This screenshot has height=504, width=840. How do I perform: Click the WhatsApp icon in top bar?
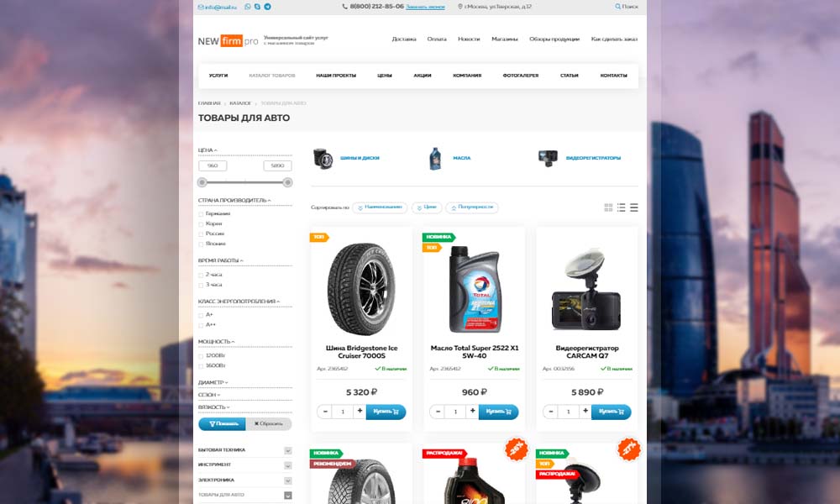coord(248,7)
